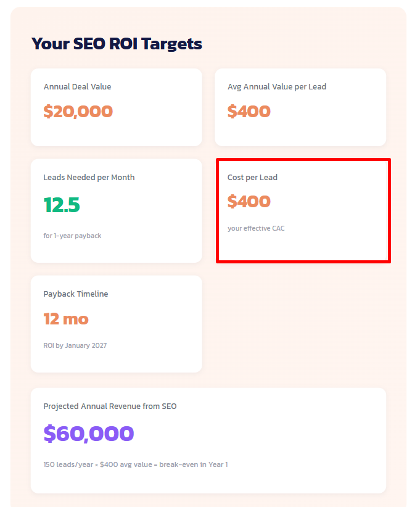
Task: Click the Payback Timeline label text
Action: coord(75,294)
